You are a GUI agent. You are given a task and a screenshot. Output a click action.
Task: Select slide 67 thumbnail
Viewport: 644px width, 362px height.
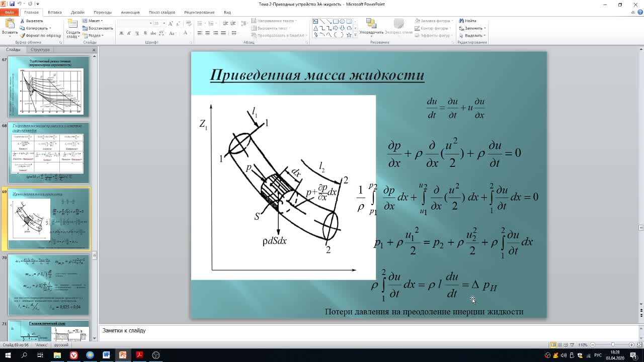48,86
